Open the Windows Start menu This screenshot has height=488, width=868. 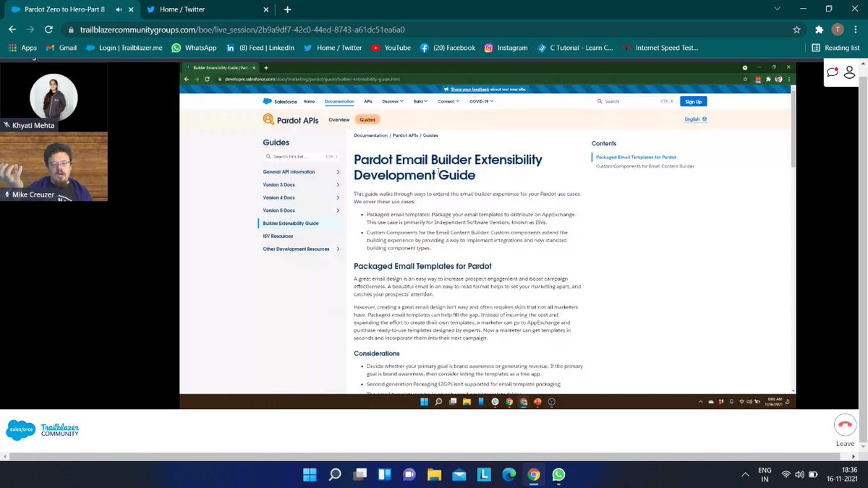point(310,475)
